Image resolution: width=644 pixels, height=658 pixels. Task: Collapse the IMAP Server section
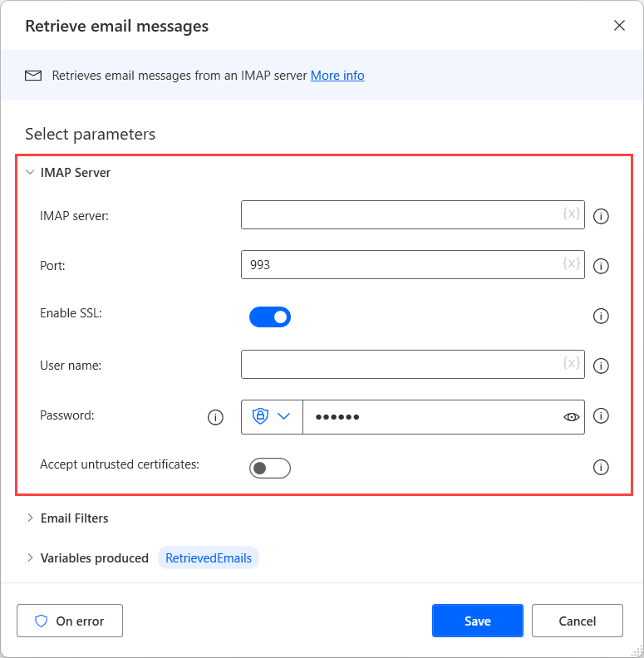30,173
